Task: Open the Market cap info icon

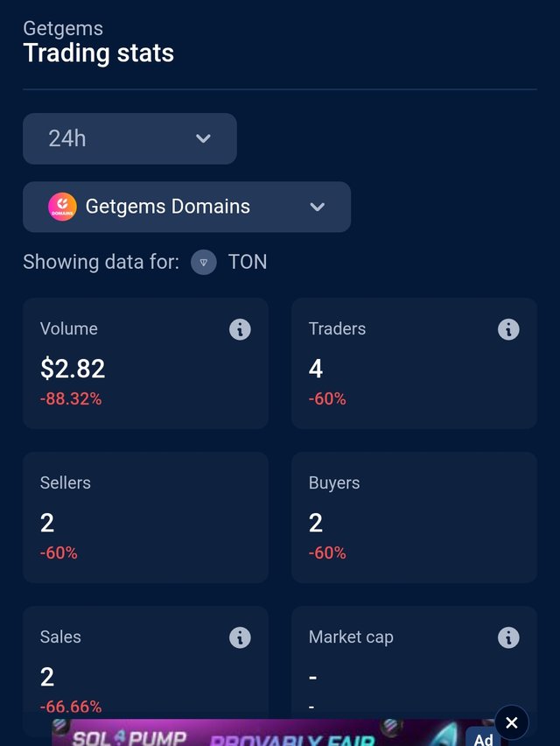Action: 508,637
